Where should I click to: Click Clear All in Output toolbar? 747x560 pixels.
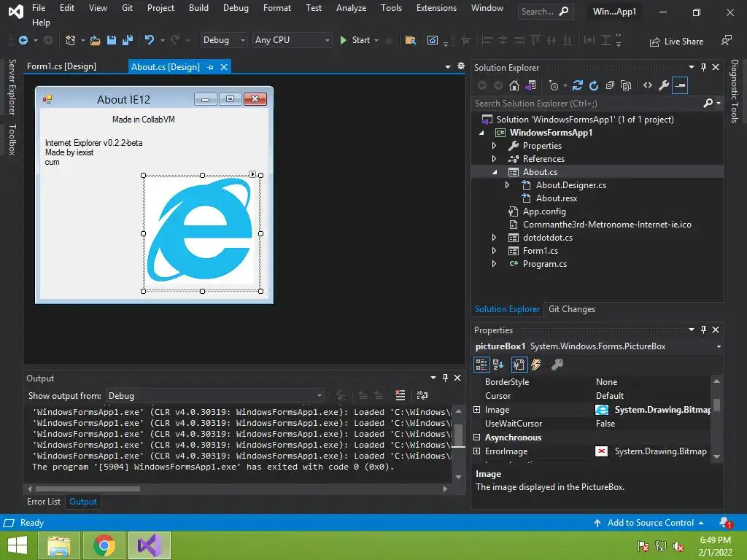pyautogui.click(x=400, y=395)
